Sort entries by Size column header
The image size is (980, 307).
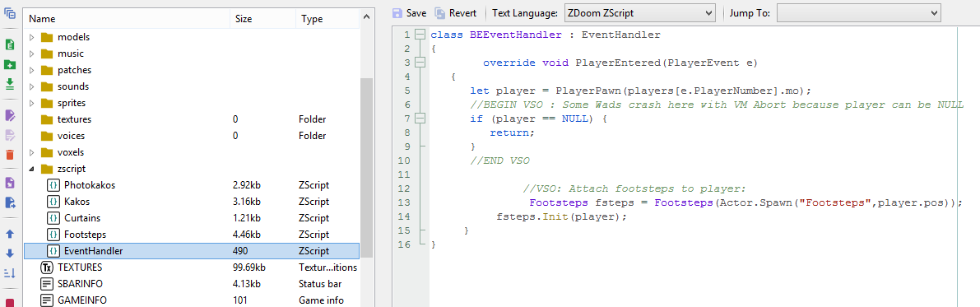[x=262, y=19]
